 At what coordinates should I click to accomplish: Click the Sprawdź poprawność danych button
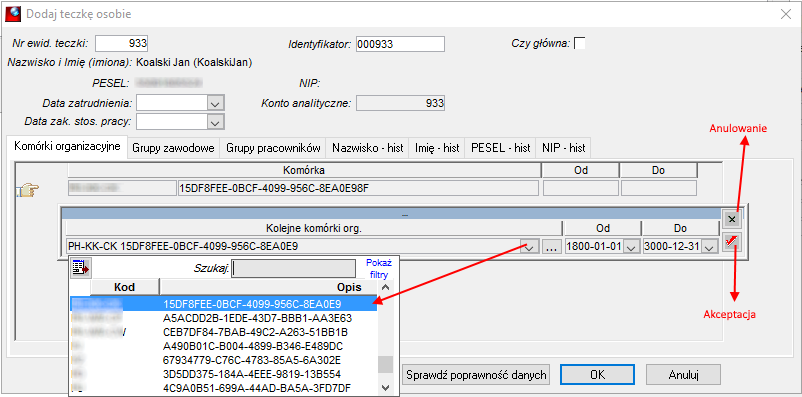pos(477,375)
